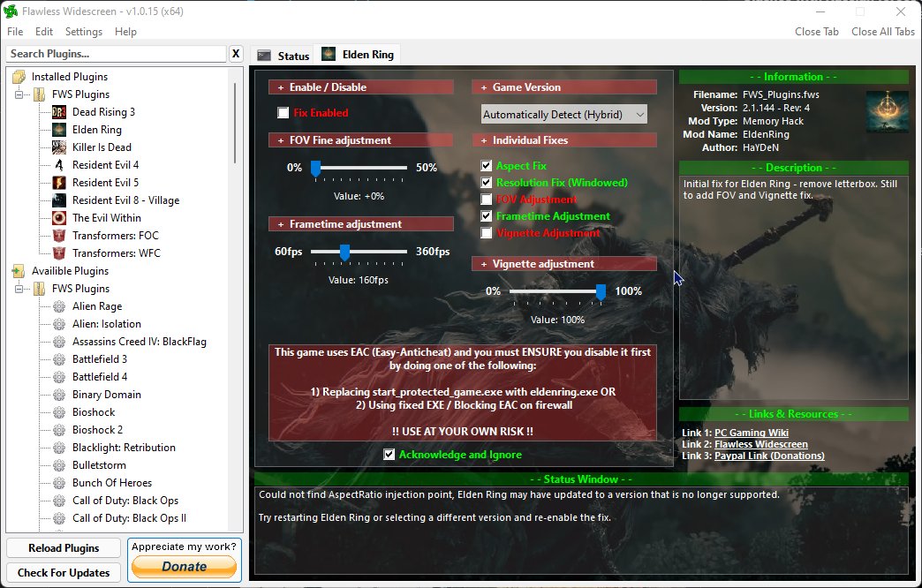Open the Edit menu
The height and width of the screenshot is (588, 922).
pos(44,32)
